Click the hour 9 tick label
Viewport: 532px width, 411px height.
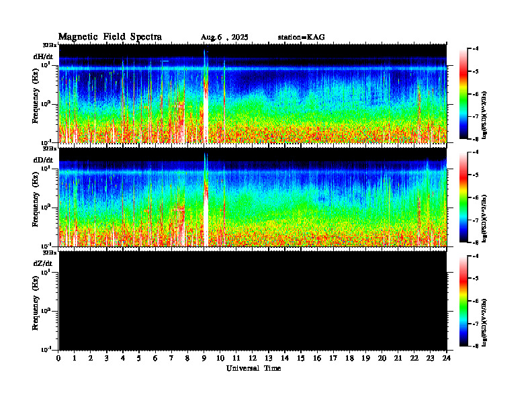coord(204,359)
